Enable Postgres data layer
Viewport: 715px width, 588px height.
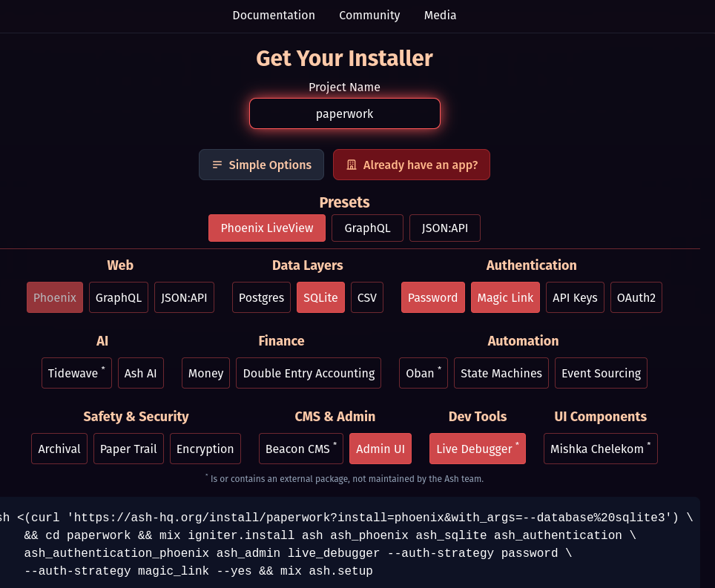(261, 297)
